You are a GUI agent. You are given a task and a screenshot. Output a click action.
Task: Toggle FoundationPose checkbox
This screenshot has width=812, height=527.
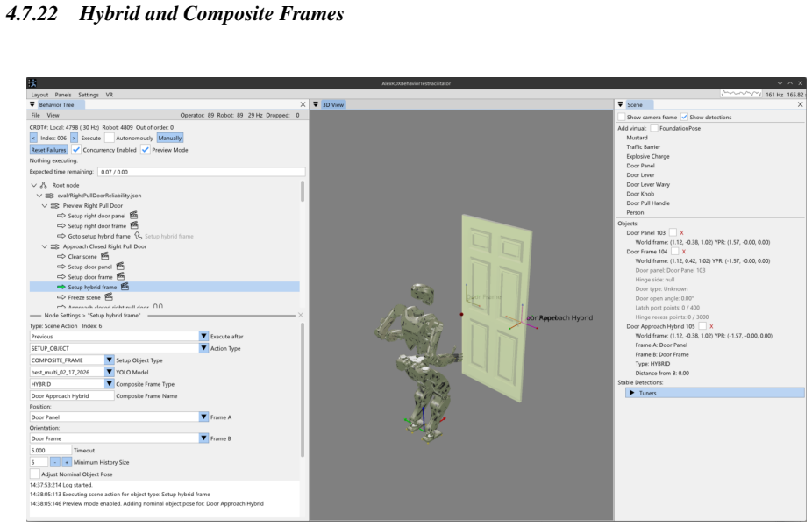coord(654,128)
